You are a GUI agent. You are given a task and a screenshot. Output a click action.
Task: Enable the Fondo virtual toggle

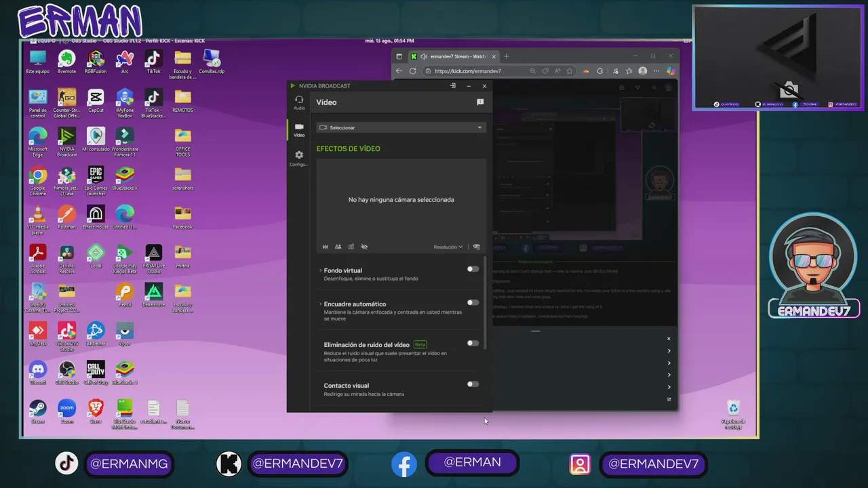pyautogui.click(x=473, y=269)
